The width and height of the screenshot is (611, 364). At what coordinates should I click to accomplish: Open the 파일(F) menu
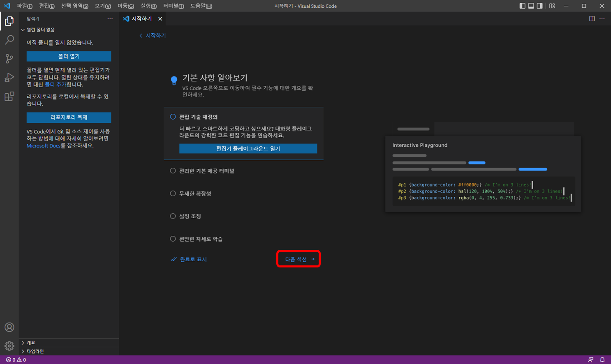tap(24, 6)
